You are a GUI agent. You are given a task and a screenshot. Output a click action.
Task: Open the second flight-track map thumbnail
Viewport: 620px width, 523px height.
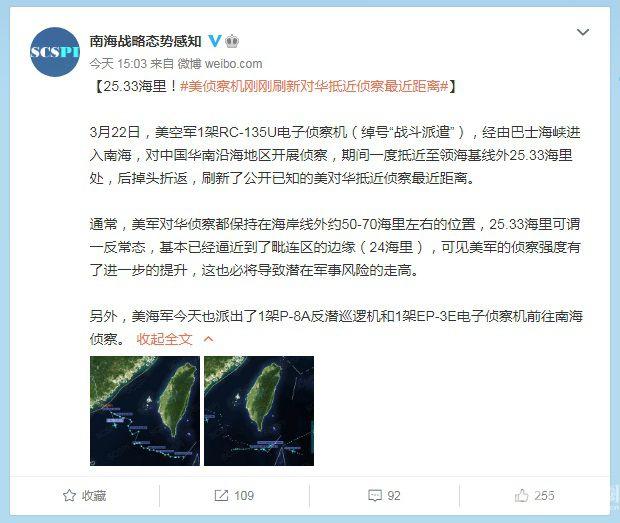point(259,411)
